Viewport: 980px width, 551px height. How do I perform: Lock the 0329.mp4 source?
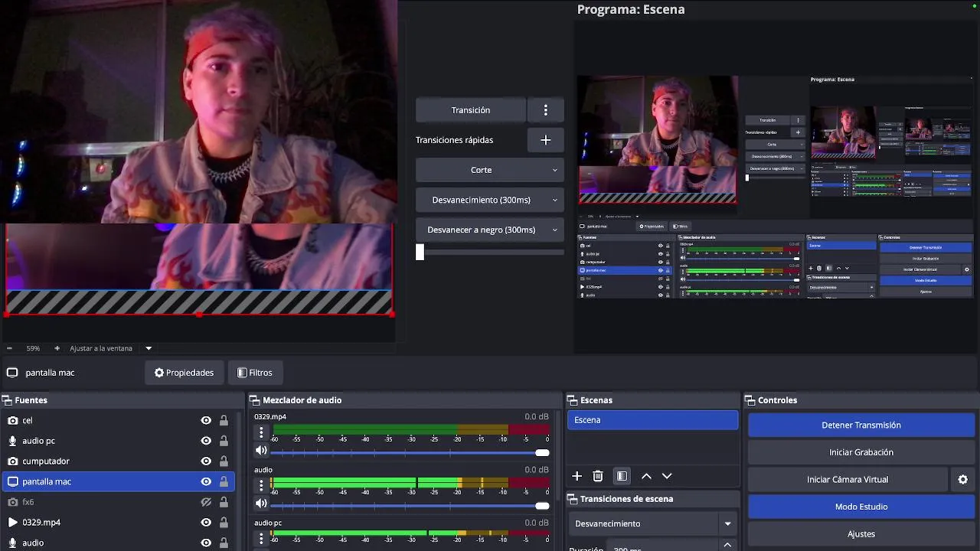point(224,523)
